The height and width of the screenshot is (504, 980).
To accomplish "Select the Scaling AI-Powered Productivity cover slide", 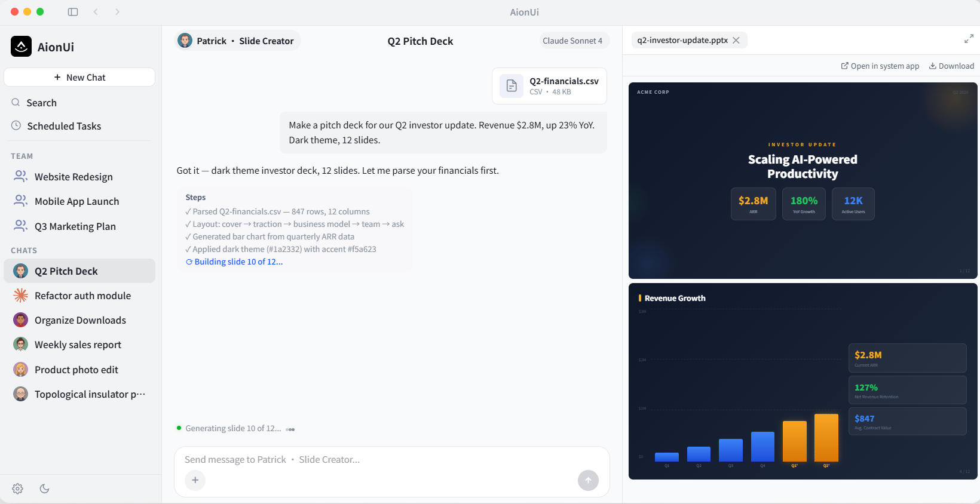I will coord(802,180).
